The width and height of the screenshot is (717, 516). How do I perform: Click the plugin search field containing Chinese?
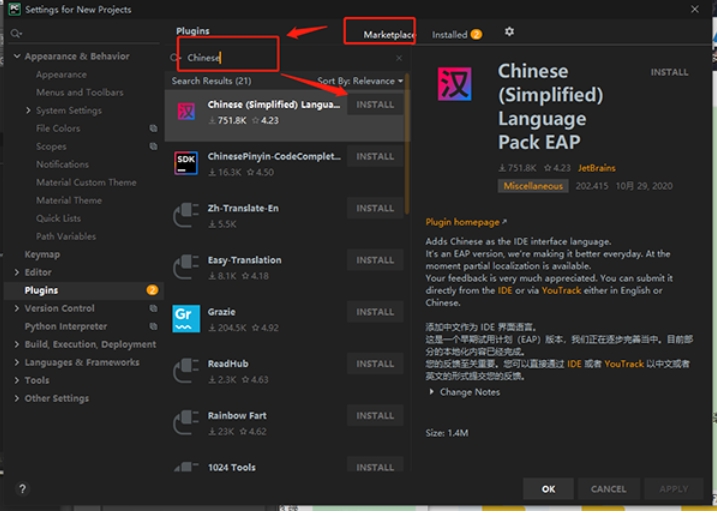point(286,58)
